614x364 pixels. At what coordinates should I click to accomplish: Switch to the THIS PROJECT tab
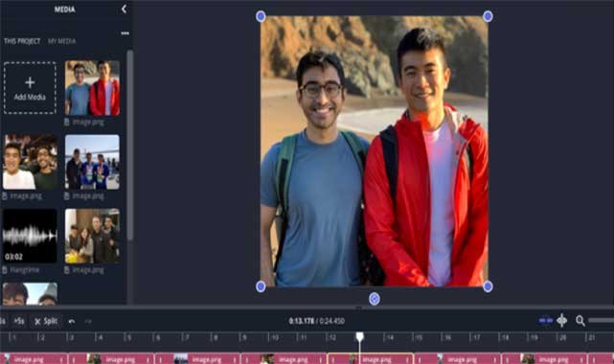click(x=22, y=41)
